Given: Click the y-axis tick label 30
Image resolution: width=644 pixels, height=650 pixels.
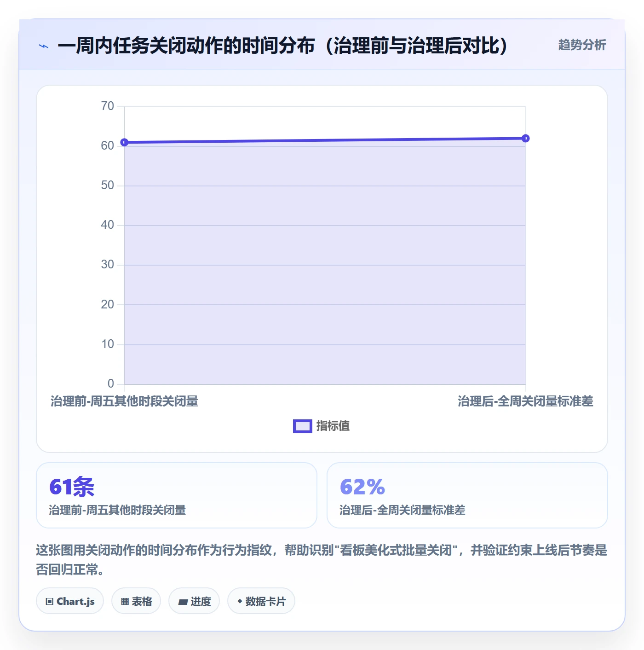Looking at the screenshot, I should (107, 265).
